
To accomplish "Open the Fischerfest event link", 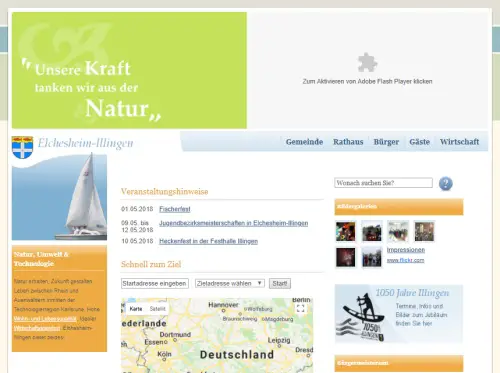I will (x=175, y=209).
